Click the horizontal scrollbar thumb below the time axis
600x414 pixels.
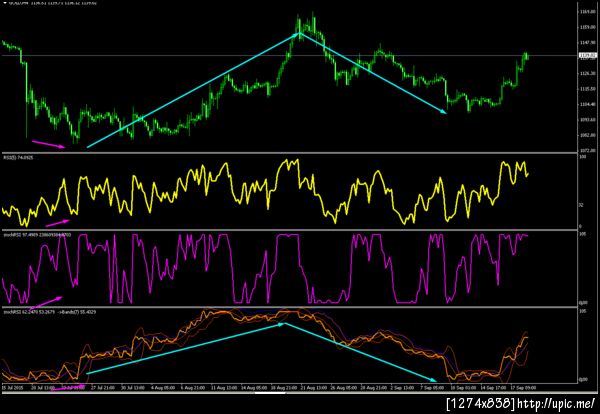270,393
